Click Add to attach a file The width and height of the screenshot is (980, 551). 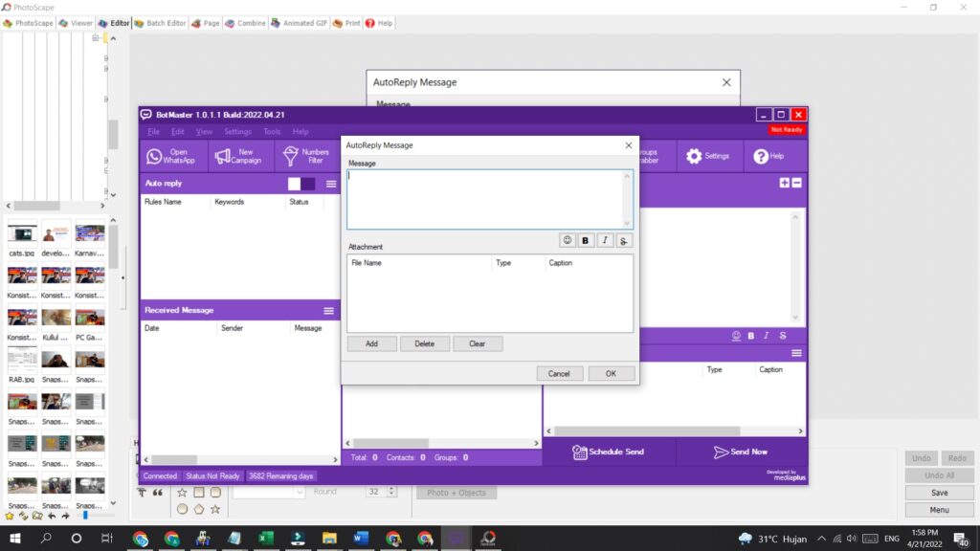[x=371, y=344]
